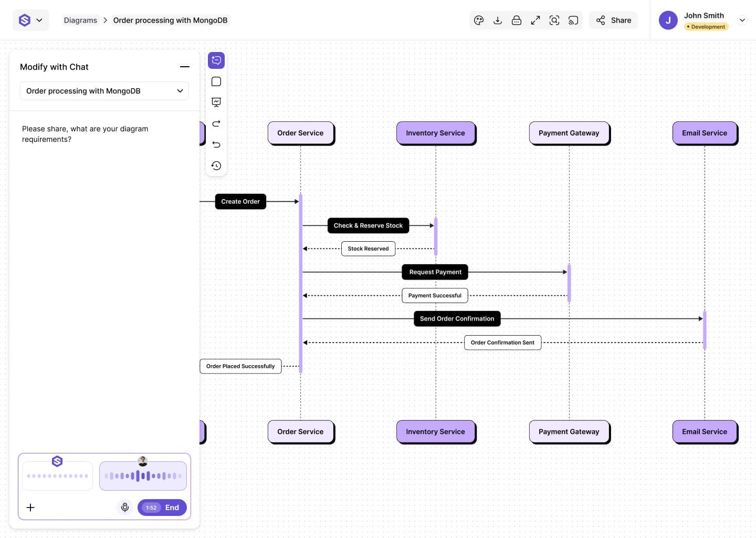
Task: Open the color palette theme icon
Action: (x=478, y=20)
